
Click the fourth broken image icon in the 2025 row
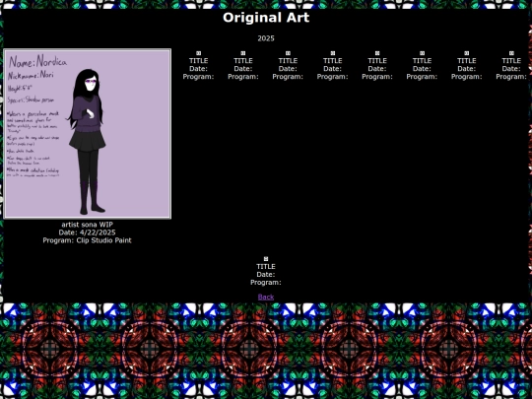coord(333,53)
